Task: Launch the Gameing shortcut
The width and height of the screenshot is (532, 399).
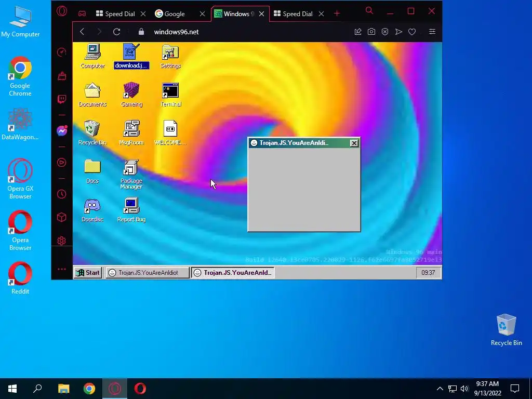Action: (131, 95)
